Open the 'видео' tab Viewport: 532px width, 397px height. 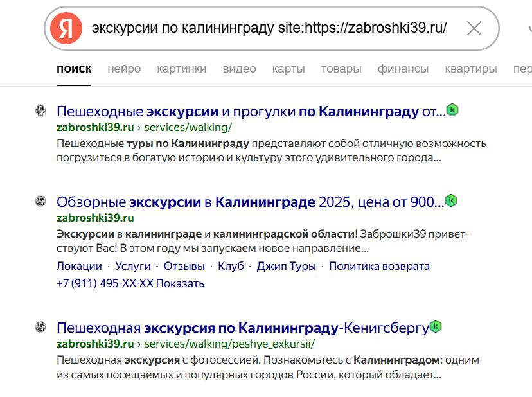point(239,69)
